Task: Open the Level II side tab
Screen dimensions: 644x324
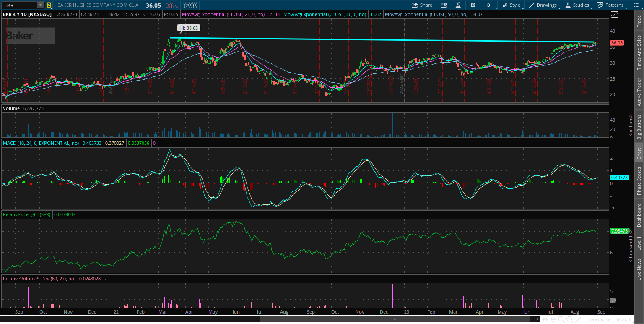Action: pyautogui.click(x=639, y=243)
